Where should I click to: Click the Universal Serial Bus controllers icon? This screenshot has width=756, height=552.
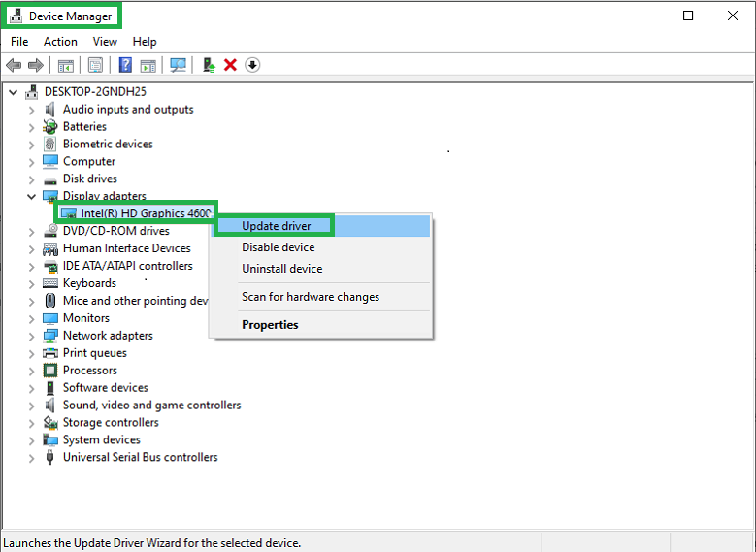[49, 457]
